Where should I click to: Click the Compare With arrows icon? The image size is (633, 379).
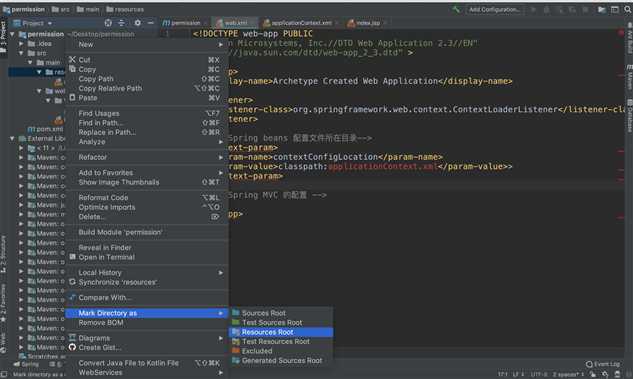tap(72, 297)
